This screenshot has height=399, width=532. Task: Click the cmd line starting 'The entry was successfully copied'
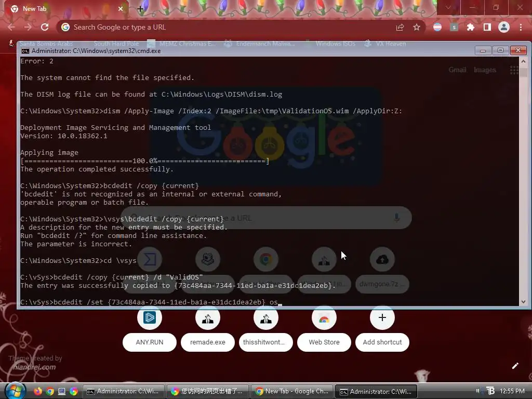click(178, 286)
